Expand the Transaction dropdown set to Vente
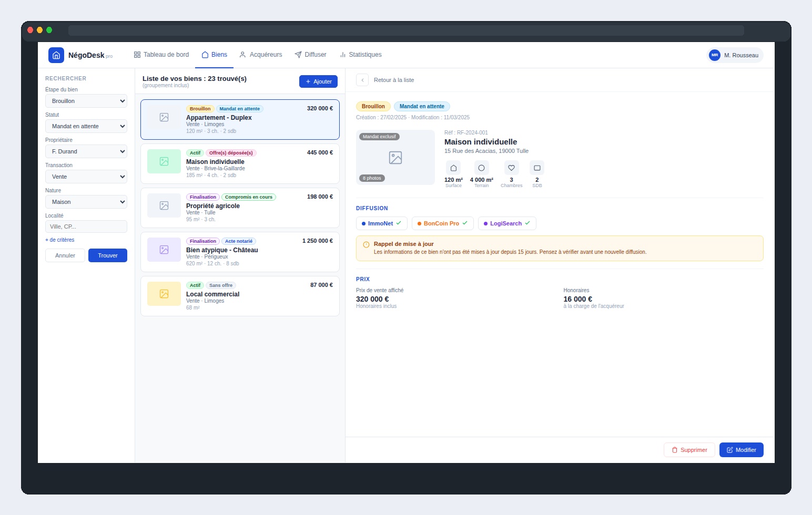This screenshot has width=812, height=515. (86, 177)
